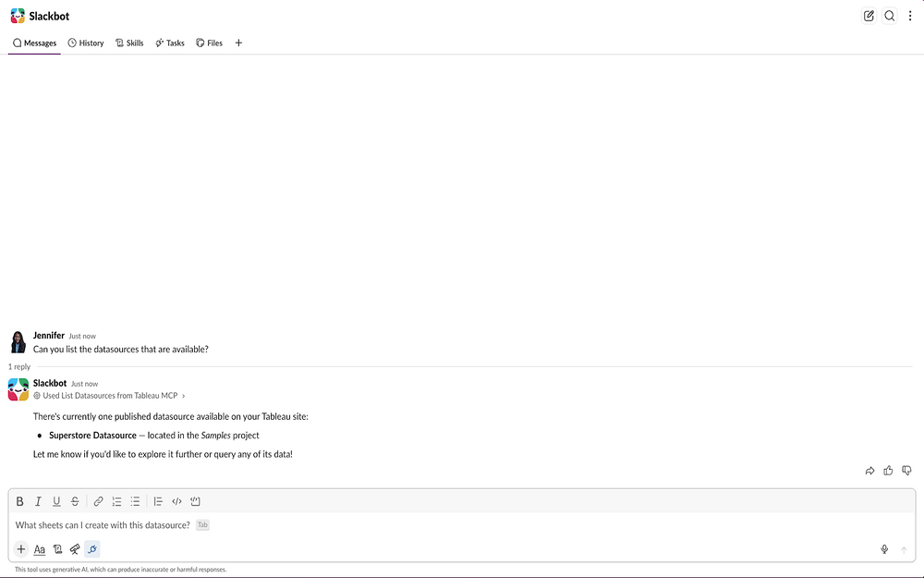Share Slackbot's response with arrow icon

[x=869, y=471]
